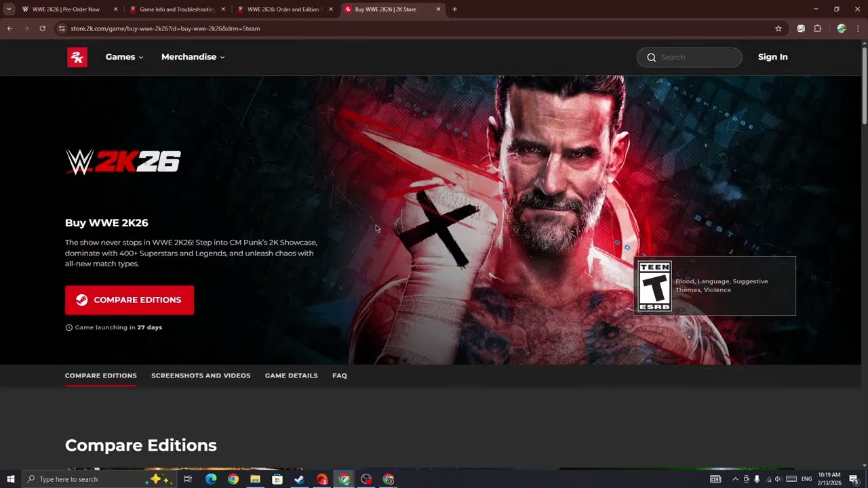Screen dimensions: 868x488
Task: Open Microsoft Store from the taskbar
Action: (277, 479)
